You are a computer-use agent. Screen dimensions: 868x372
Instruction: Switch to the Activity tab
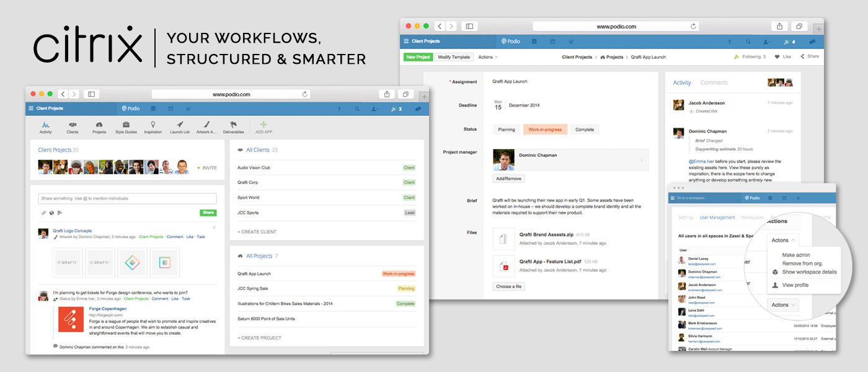(682, 82)
